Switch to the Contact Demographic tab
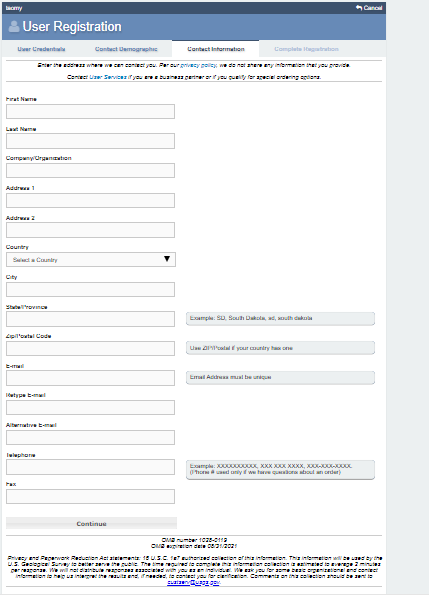The image size is (429, 595). coord(126,49)
